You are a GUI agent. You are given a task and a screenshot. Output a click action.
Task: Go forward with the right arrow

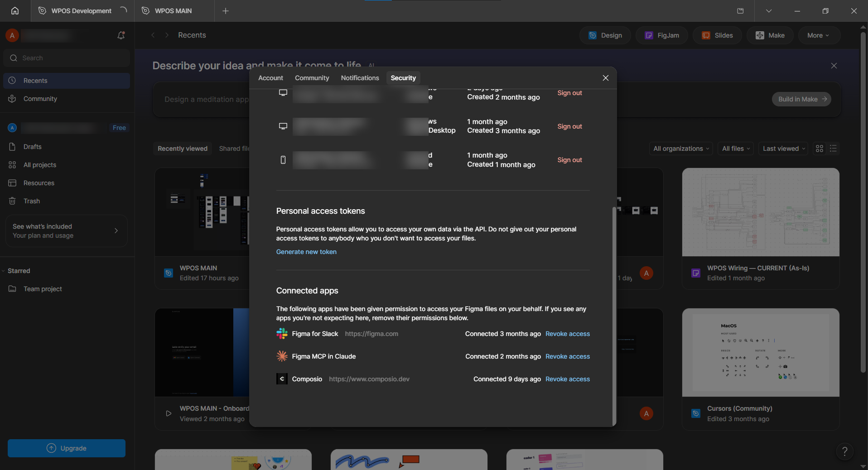167,35
